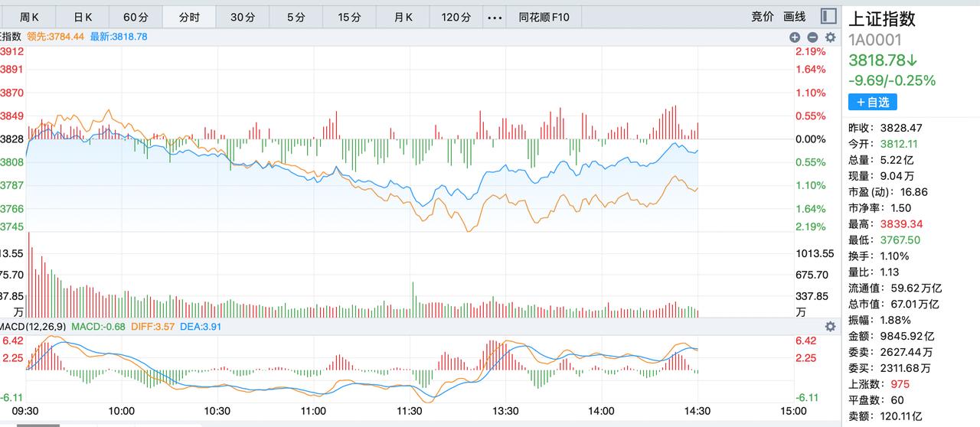Open chart settings gear icon
The width and height of the screenshot is (980, 427).
pyautogui.click(x=830, y=37)
